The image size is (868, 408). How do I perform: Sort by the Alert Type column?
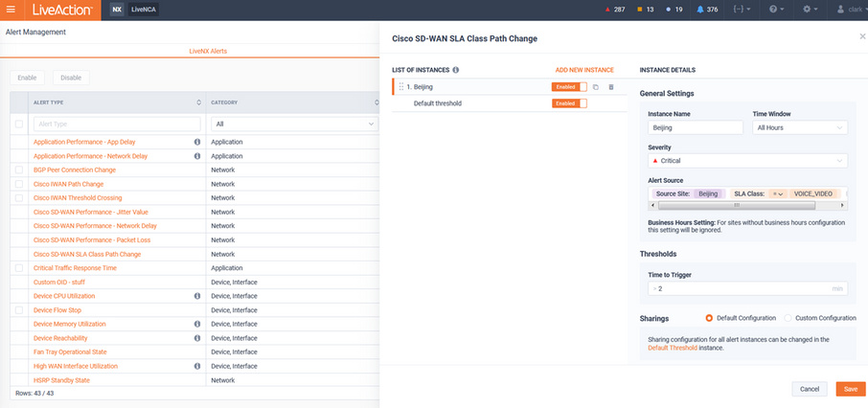tap(198, 102)
